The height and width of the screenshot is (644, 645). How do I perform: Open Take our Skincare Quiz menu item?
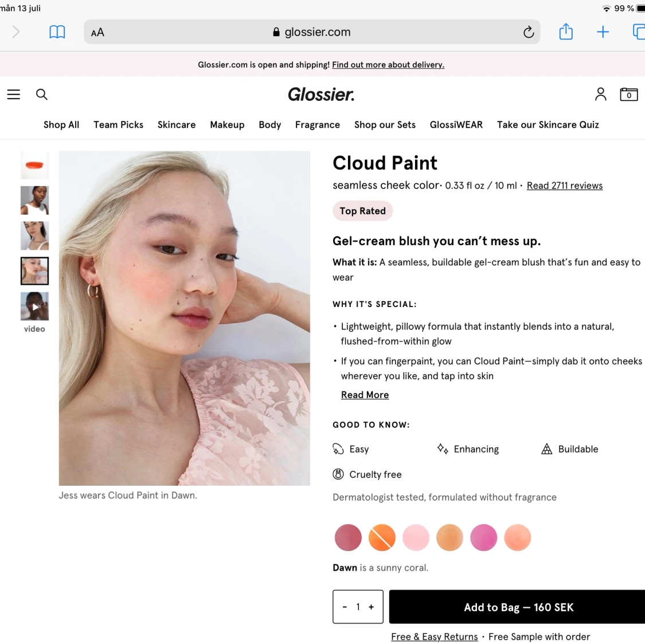[548, 125]
